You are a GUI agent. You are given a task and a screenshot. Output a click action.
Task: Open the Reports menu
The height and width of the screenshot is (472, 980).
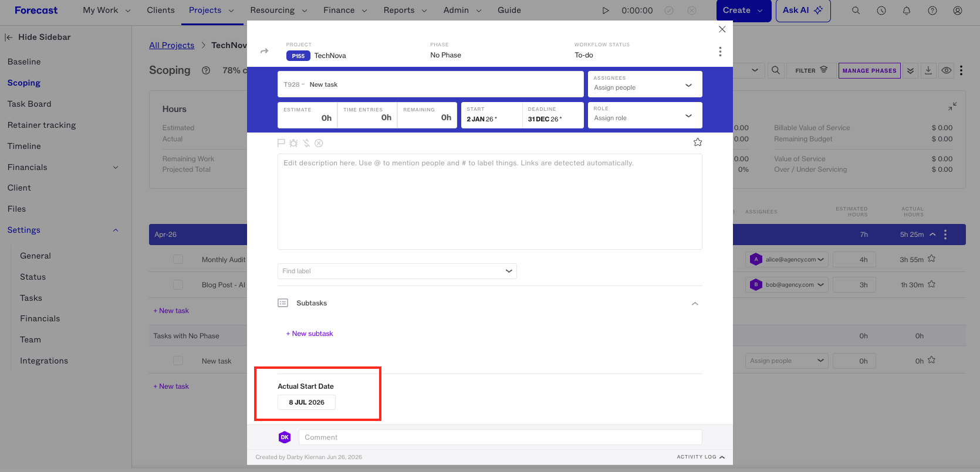tap(405, 11)
